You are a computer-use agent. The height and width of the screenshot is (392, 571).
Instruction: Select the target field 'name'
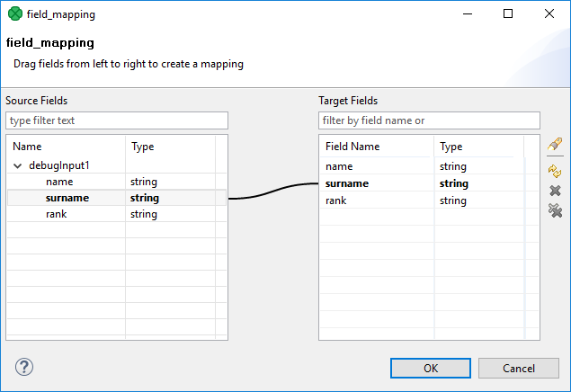coord(339,166)
